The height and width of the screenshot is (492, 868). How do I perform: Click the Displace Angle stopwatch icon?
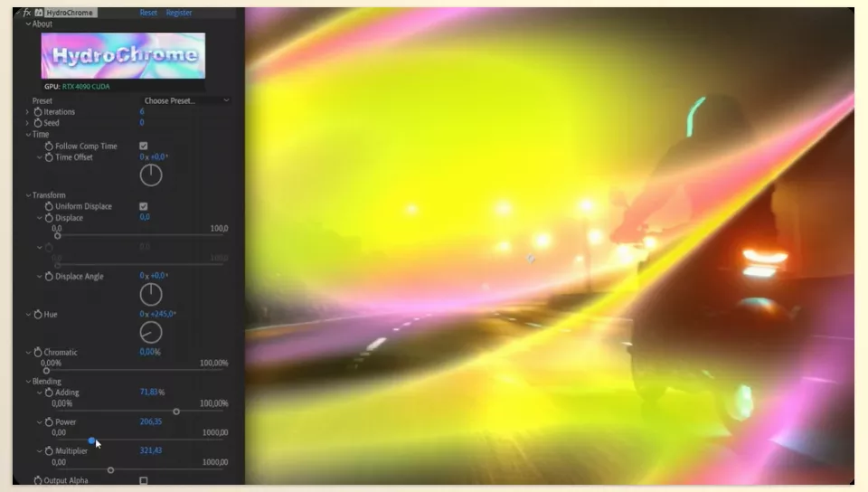click(x=49, y=276)
